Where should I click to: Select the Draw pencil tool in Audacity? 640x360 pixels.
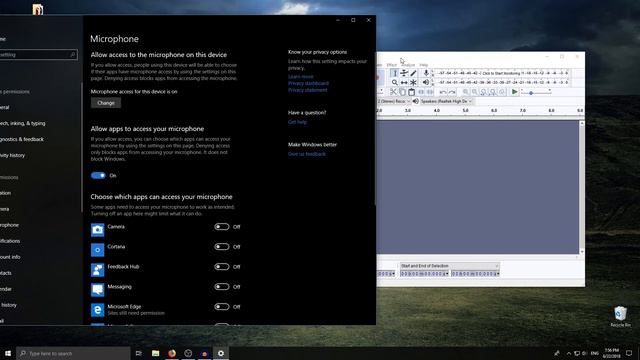[413, 73]
